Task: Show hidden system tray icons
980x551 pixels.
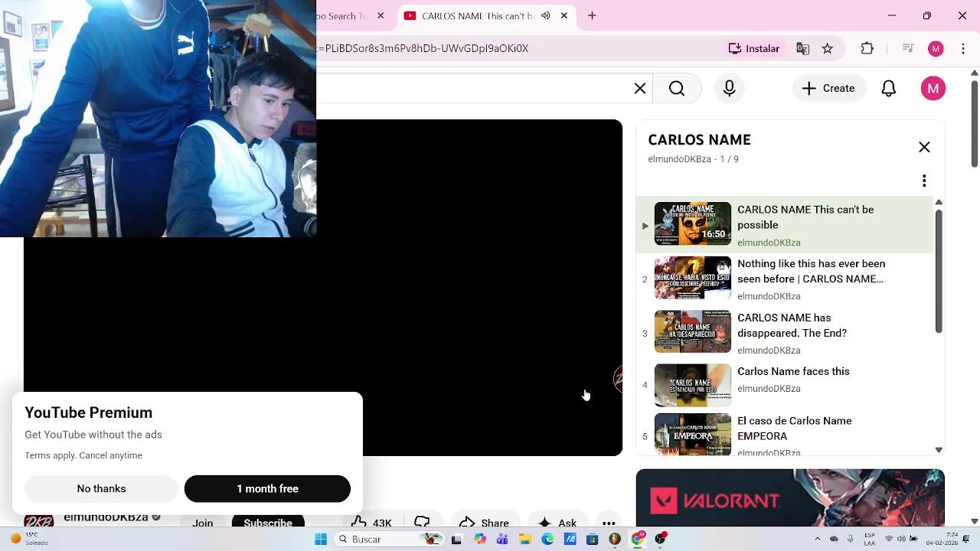Action: pyautogui.click(x=817, y=540)
